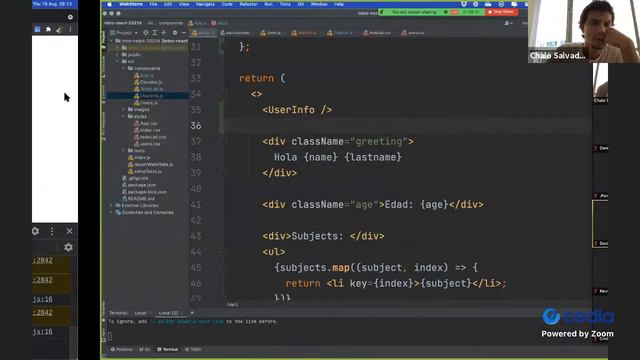Switch to the Local terminal tab
Image resolution: width=640 pixels, height=360 pixels.
click(140, 313)
